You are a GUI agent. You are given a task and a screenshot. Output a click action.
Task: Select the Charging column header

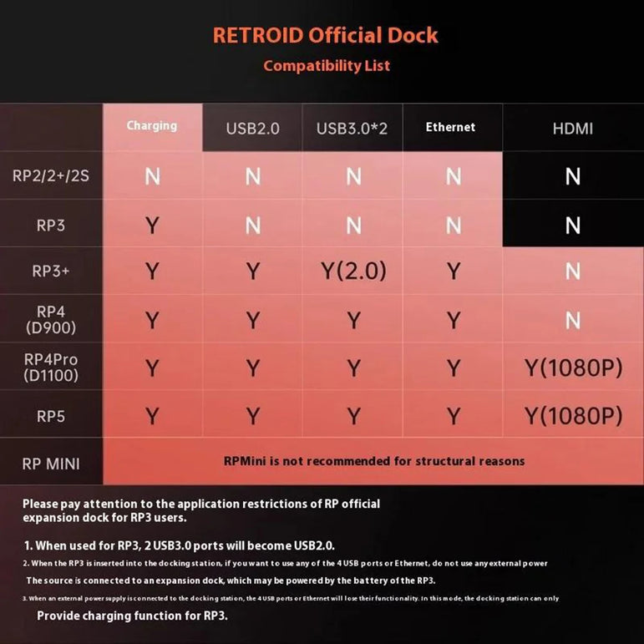pos(152,126)
